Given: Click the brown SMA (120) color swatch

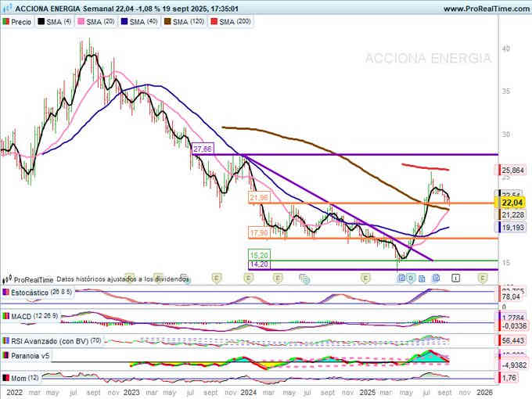Looking at the screenshot, I should [167, 22].
